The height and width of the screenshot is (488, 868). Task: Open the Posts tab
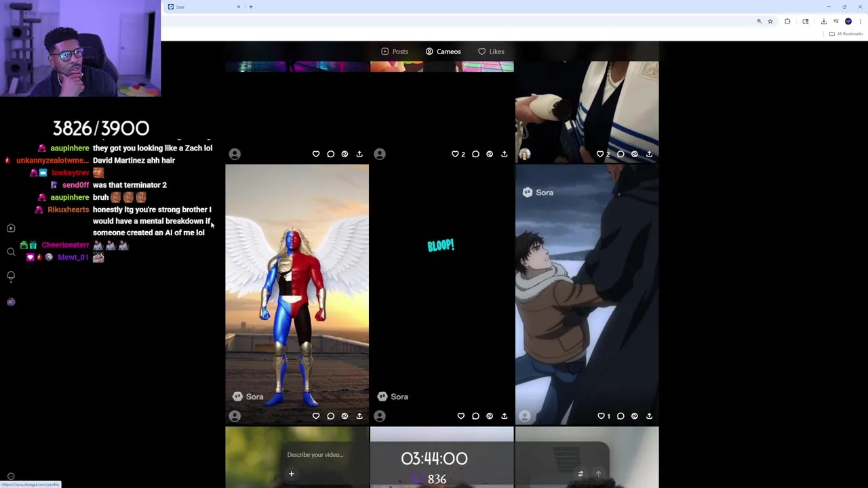pyautogui.click(x=395, y=52)
